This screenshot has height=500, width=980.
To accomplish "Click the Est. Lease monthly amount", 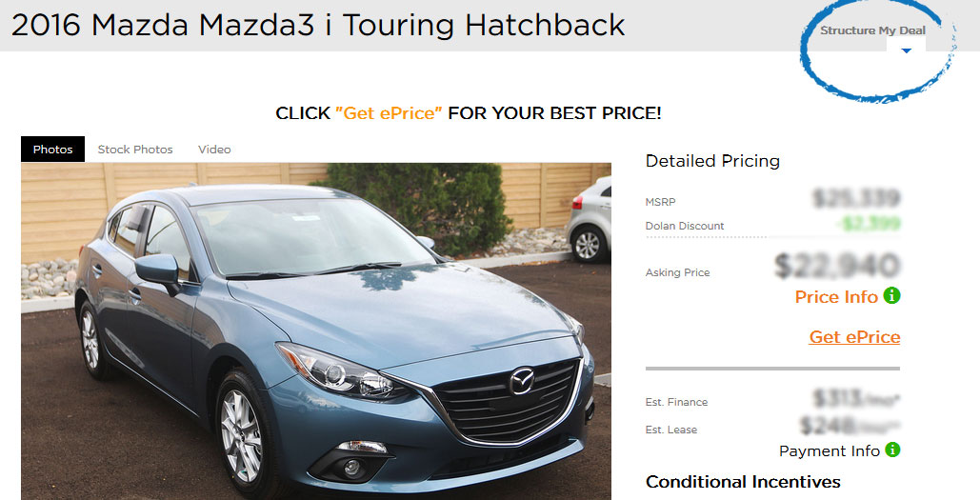I will [x=850, y=426].
